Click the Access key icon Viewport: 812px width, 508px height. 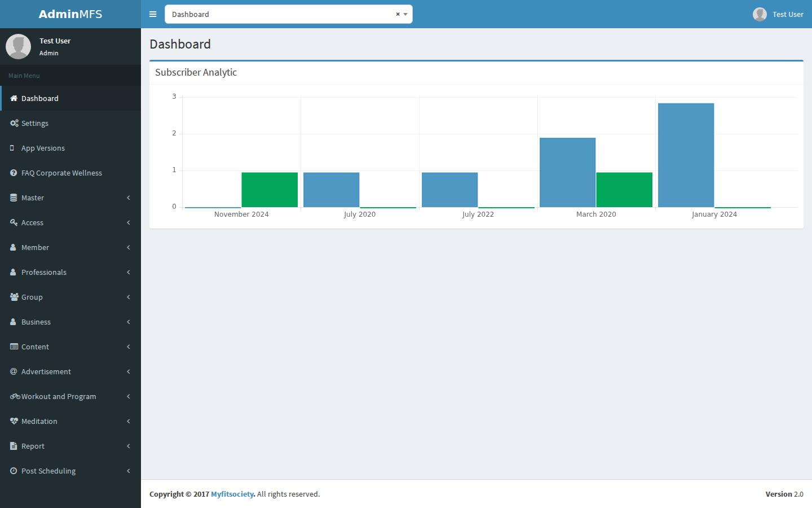tap(14, 222)
